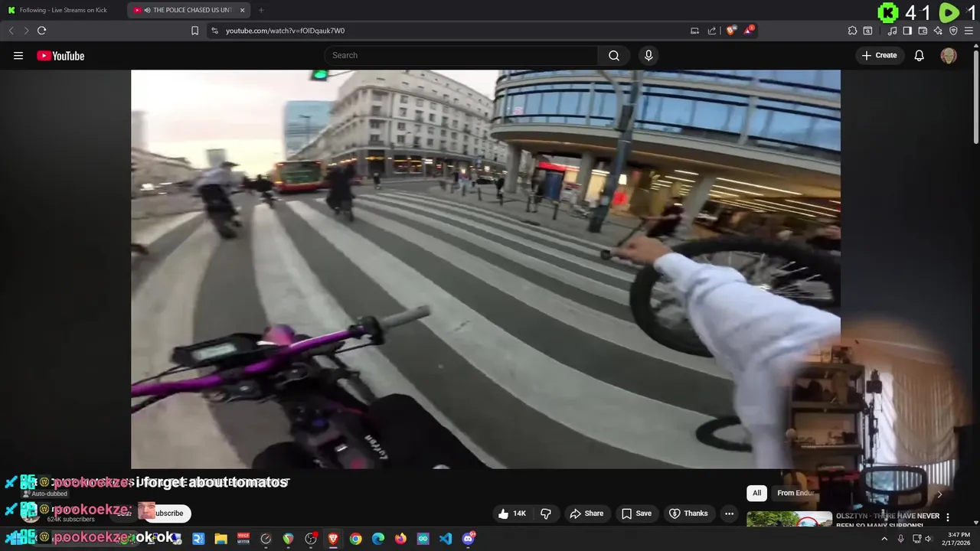Click the Thanks button
The height and width of the screenshot is (551, 980).
pos(688,514)
